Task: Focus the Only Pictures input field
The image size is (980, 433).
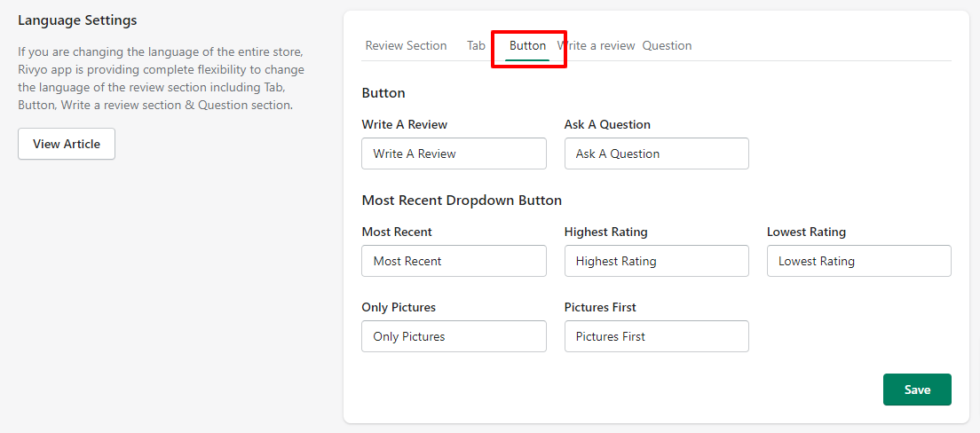Action: [454, 337]
